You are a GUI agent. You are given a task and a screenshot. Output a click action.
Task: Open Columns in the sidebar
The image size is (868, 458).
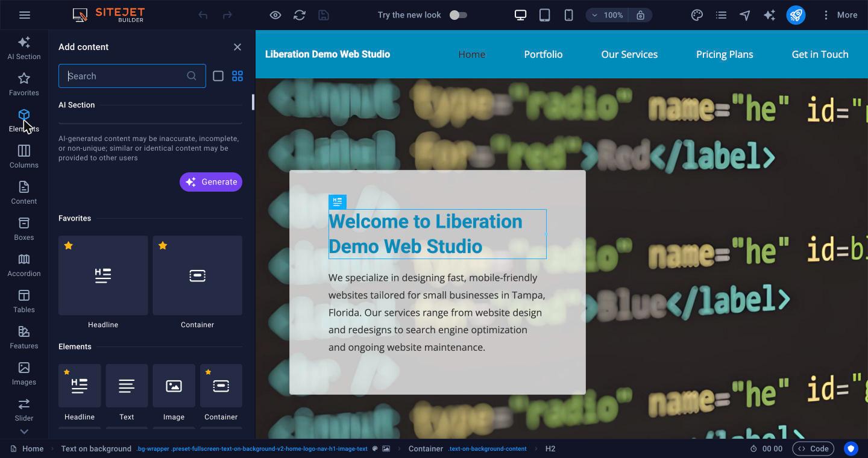coord(24,157)
